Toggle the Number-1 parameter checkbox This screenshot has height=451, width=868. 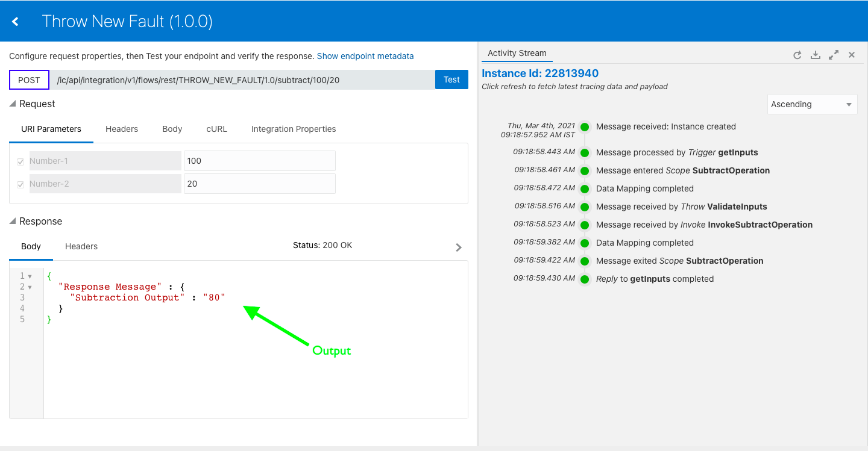point(20,161)
